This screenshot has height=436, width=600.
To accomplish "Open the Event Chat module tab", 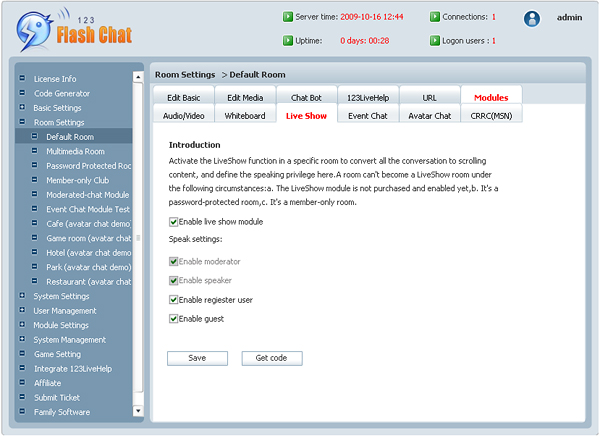I will 368,114.
